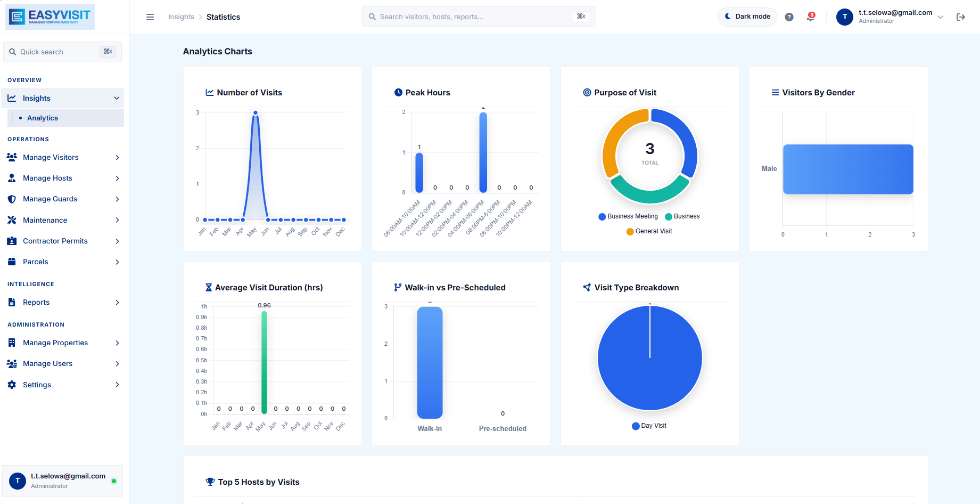Open the Maintenance menu
This screenshot has width=980, height=504.
click(63, 220)
